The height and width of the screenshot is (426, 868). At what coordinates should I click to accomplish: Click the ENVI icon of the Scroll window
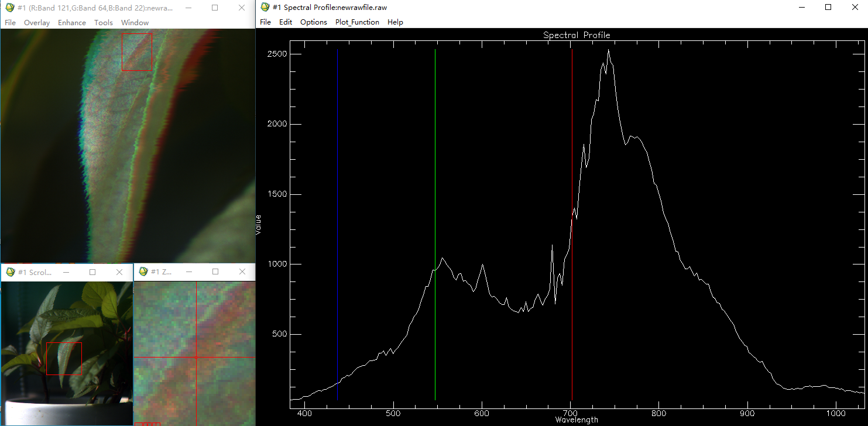tap(10, 272)
